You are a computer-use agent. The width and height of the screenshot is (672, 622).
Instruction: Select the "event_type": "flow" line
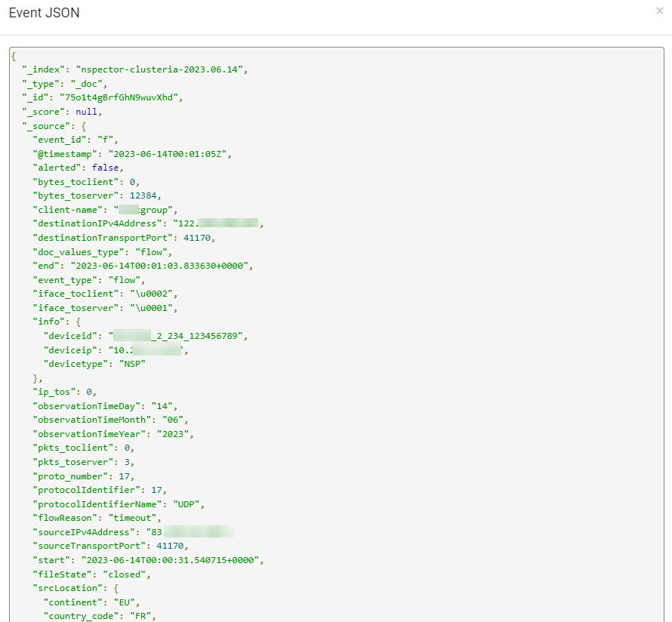click(88, 280)
